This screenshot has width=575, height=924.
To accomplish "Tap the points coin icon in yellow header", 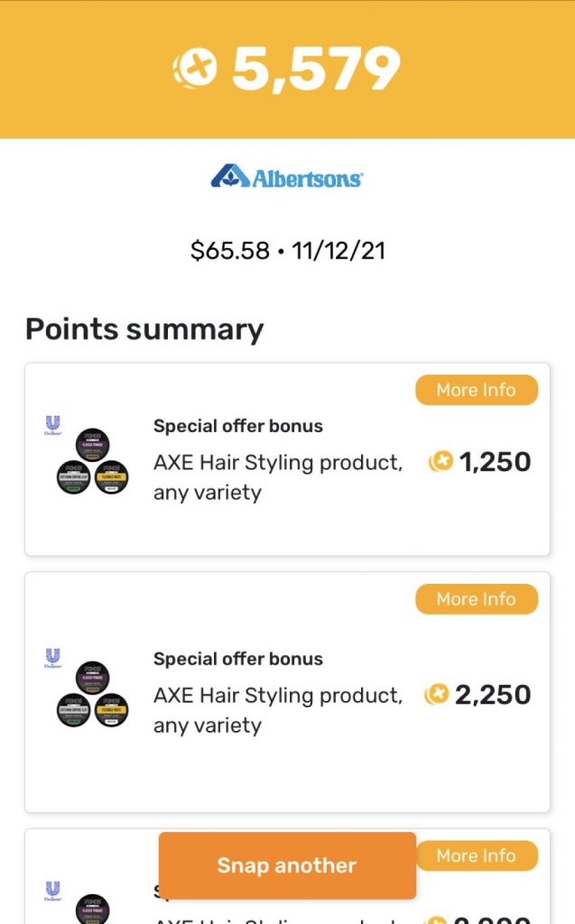I will (x=195, y=68).
